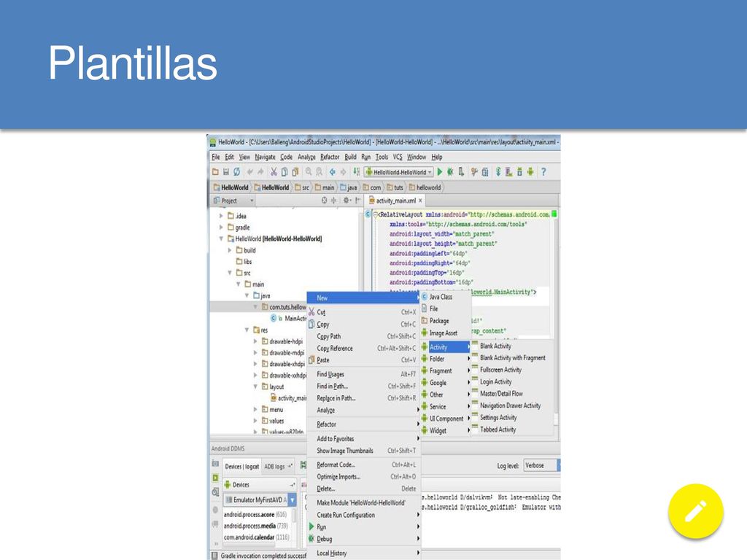Select Java Class in New submenu
This screenshot has width=747, height=560.
click(x=446, y=297)
